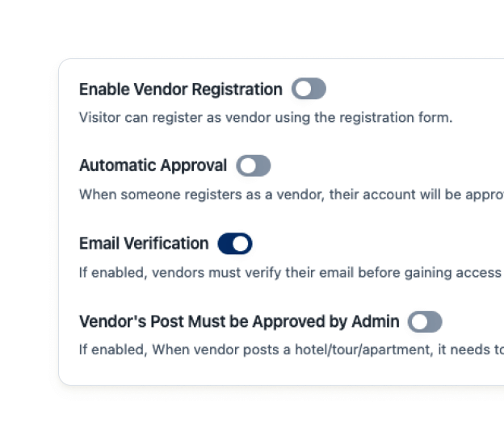Disable the Email Verification toggle

[235, 243]
